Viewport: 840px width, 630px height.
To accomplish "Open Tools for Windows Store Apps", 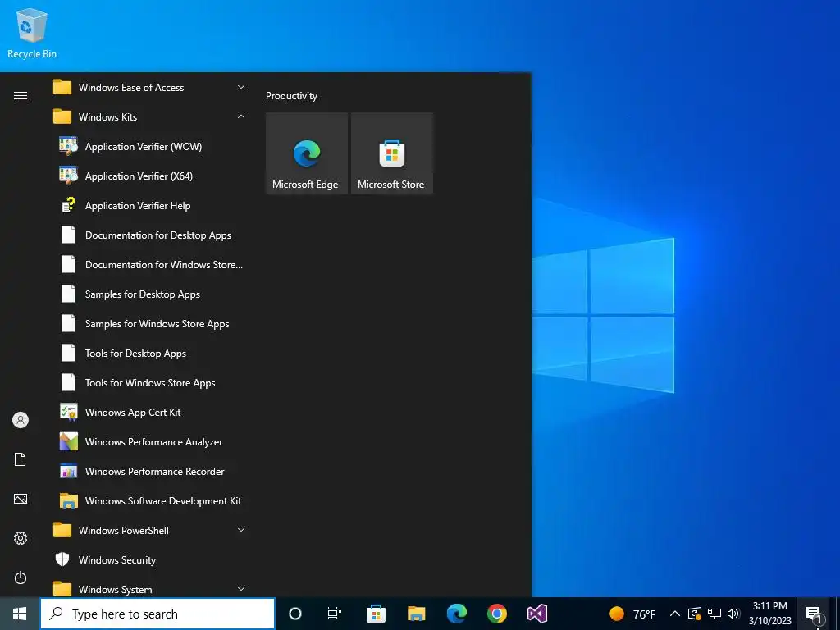I will 150,382.
